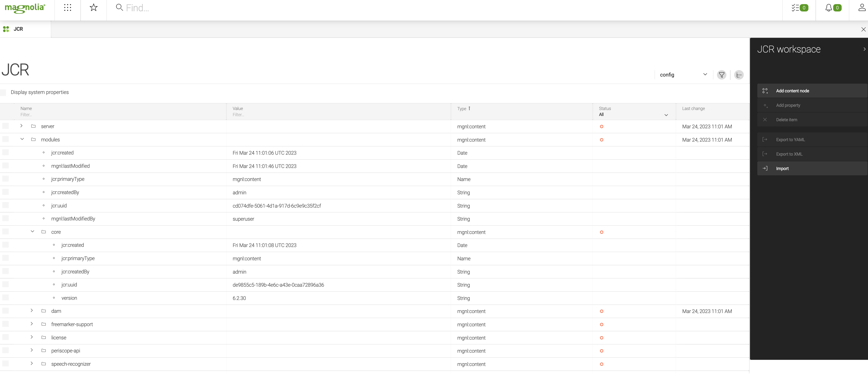Click the Add content node icon
The width and height of the screenshot is (868, 385).
pos(765,91)
